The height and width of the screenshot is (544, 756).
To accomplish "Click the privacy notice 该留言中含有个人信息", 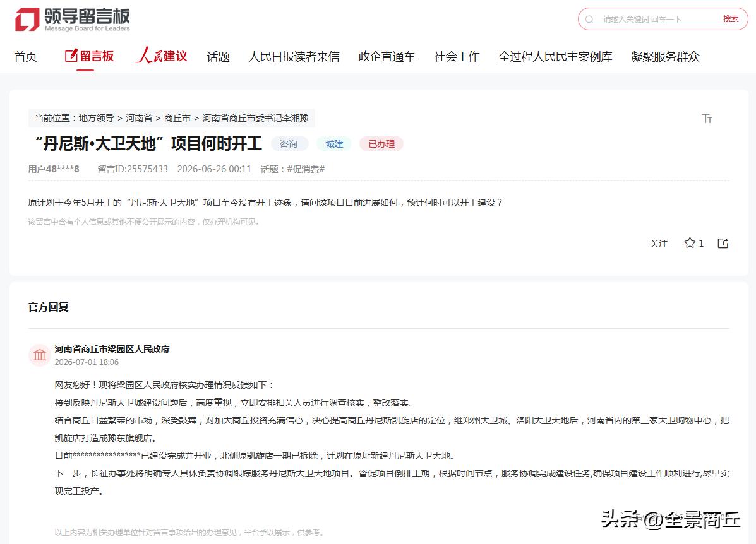I will 143,222.
